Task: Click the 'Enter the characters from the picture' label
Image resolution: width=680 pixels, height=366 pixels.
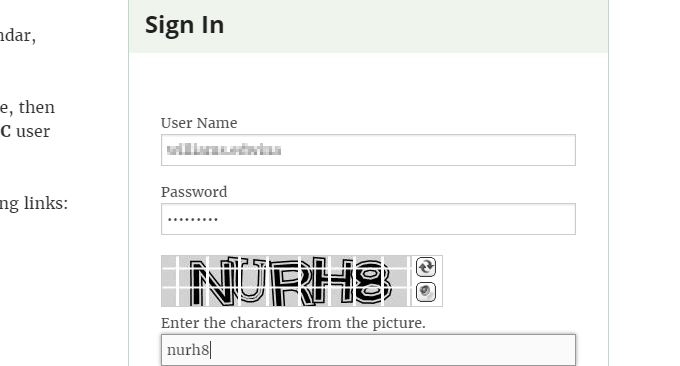Action: [x=293, y=323]
